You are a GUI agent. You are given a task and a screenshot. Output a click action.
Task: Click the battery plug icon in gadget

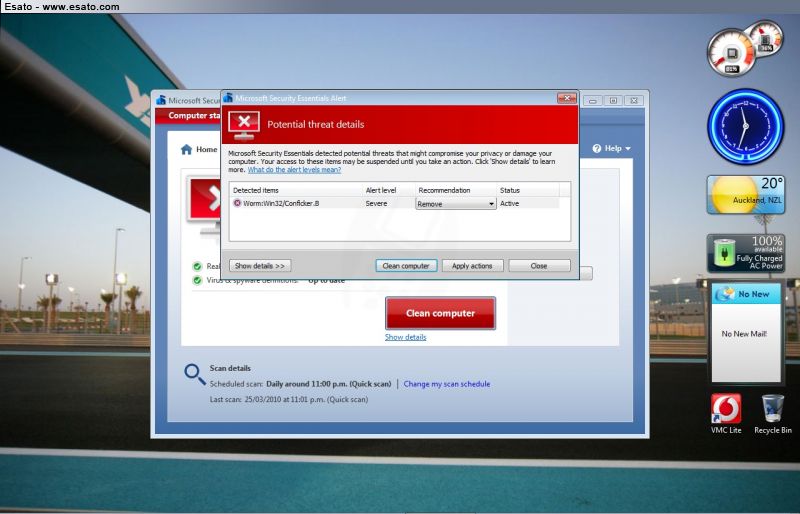click(x=723, y=254)
